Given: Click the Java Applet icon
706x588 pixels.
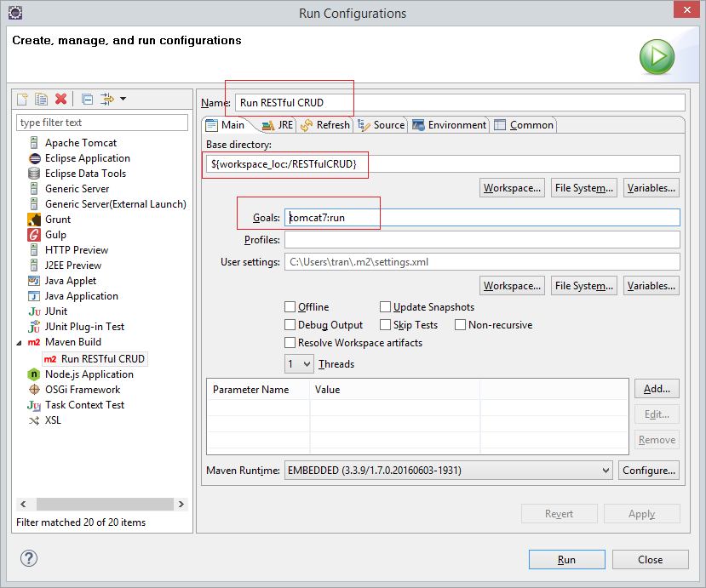Looking at the screenshot, I should click(34, 281).
